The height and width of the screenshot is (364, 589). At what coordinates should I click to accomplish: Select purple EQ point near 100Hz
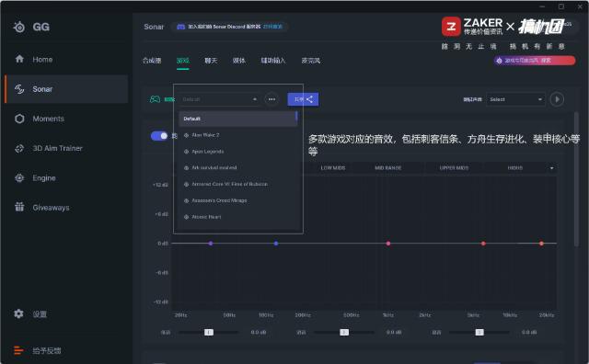tap(276, 244)
